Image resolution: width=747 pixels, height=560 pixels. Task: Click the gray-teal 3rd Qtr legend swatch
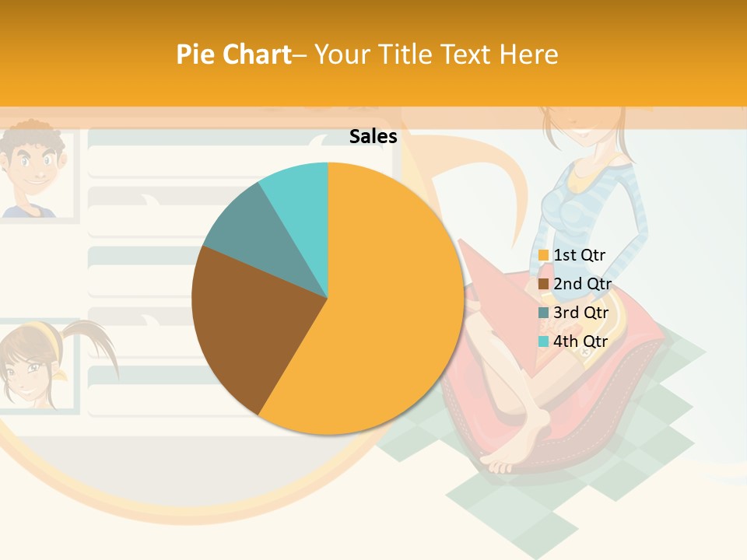pyautogui.click(x=543, y=313)
